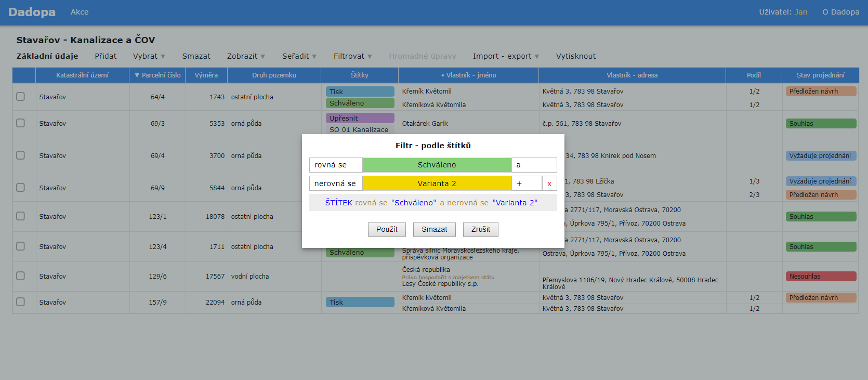Check the row checkbox for parcel 157/9
This screenshot has height=380, width=868.
click(x=20, y=302)
